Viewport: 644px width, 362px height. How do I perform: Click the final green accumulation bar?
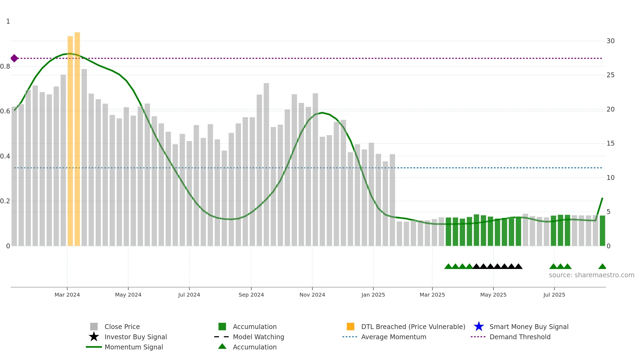tap(602, 231)
